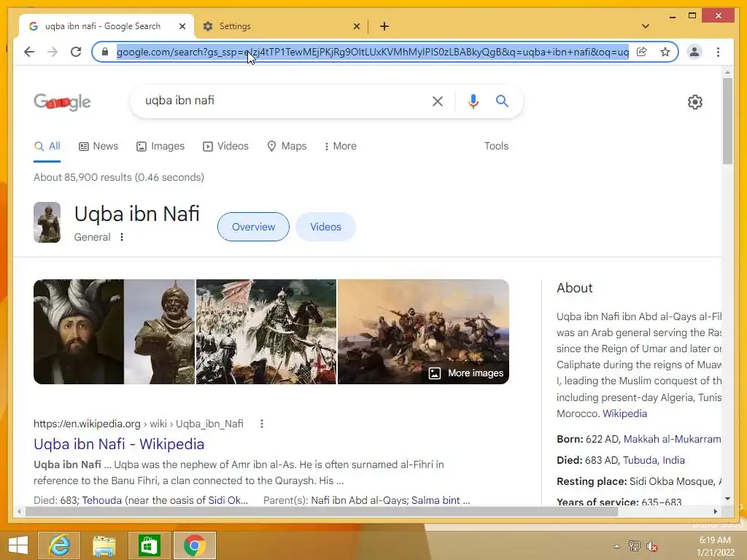This screenshot has width=747, height=560.
Task: Follow the 'Salma bint ...' link
Action: pos(440,500)
